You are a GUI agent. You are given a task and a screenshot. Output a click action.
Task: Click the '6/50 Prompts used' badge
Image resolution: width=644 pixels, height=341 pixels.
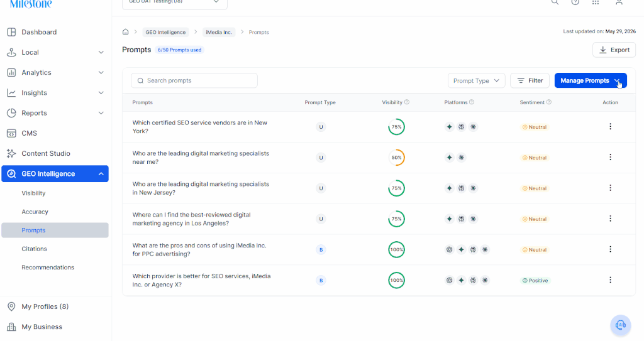(x=179, y=50)
